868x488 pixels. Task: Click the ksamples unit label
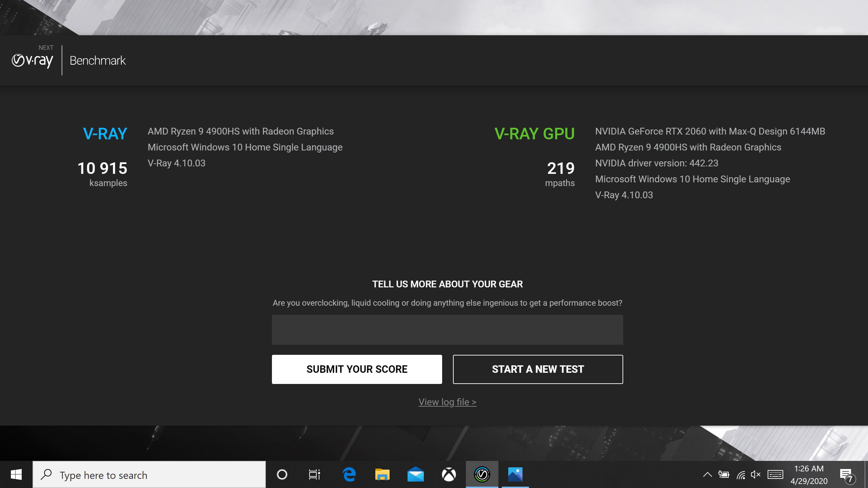click(x=108, y=183)
